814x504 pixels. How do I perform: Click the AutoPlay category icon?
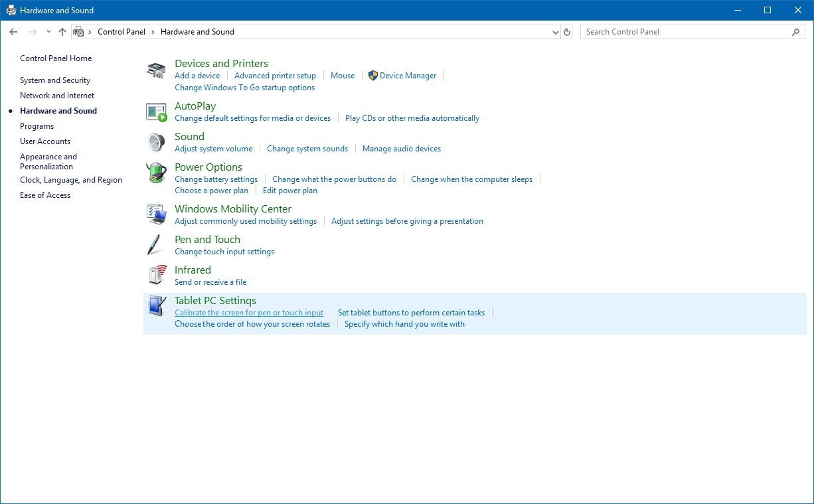point(156,112)
